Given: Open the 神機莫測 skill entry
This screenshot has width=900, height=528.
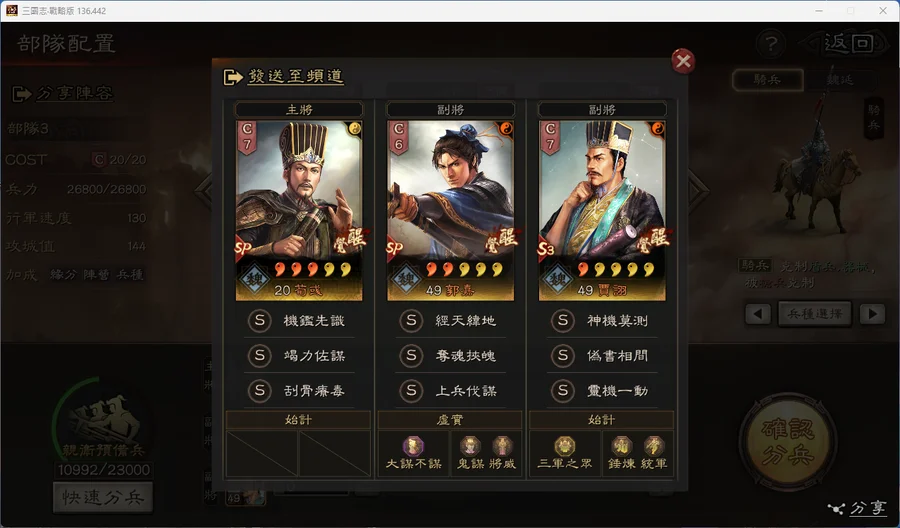Looking at the screenshot, I should [x=602, y=321].
